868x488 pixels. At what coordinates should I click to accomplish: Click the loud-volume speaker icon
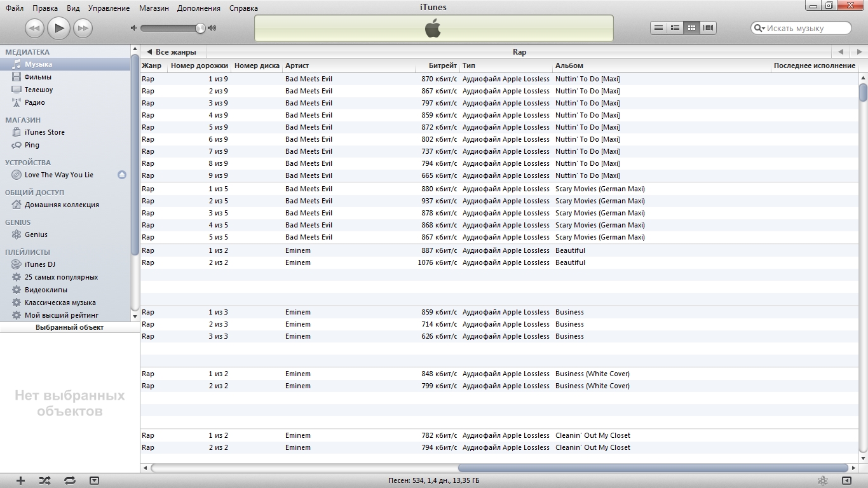(212, 28)
